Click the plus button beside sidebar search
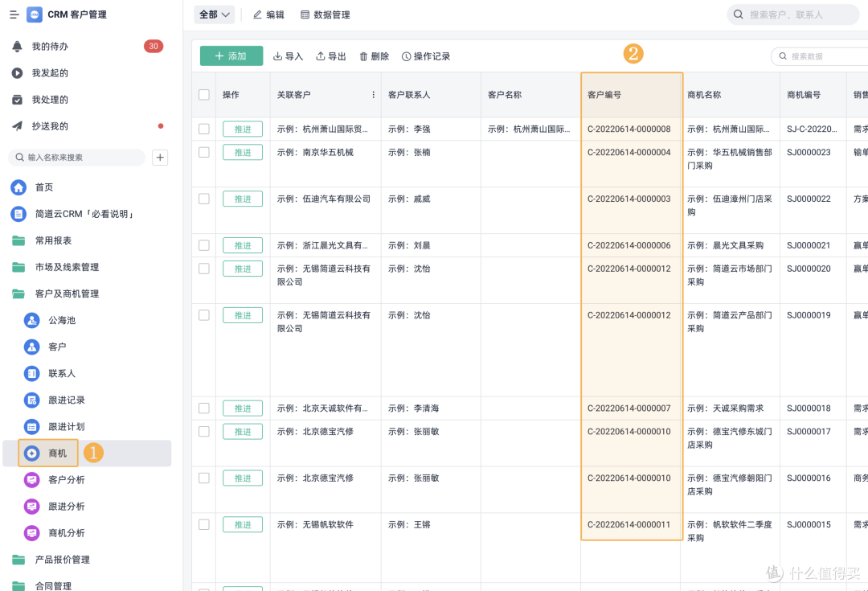The width and height of the screenshot is (868, 591). [160, 158]
